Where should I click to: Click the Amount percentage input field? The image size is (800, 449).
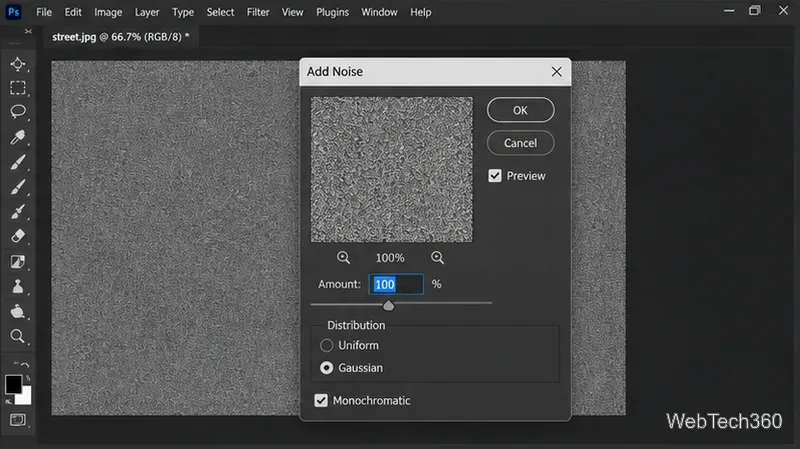click(396, 284)
